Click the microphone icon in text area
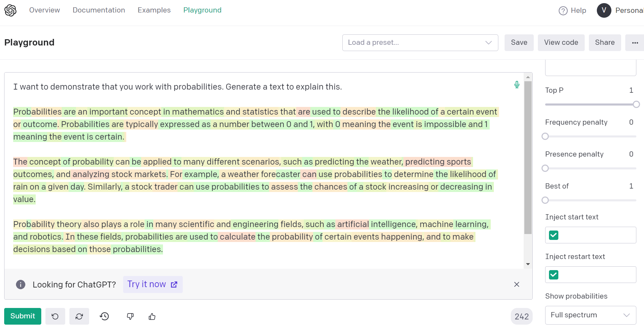This screenshot has height=334, width=644. coord(517,85)
